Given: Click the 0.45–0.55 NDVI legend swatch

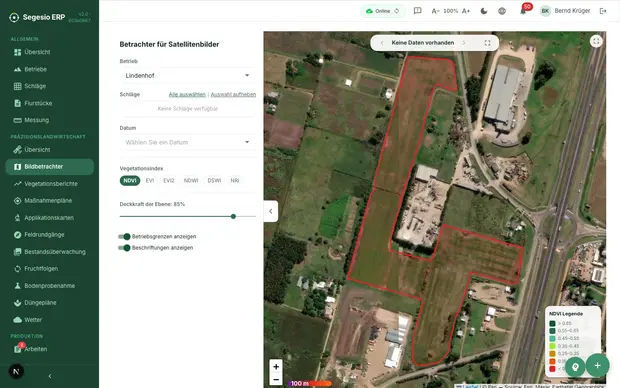Looking at the screenshot, I should [x=552, y=339].
